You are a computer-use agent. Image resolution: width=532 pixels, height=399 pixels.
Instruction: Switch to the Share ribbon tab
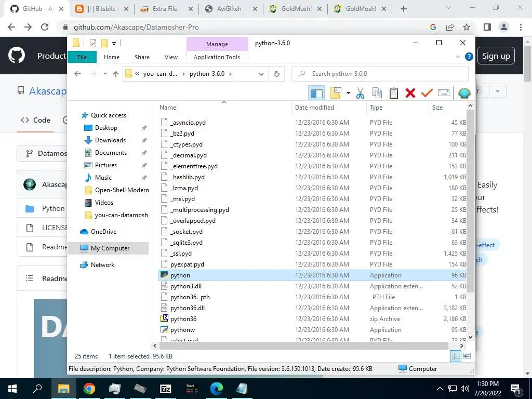142,57
